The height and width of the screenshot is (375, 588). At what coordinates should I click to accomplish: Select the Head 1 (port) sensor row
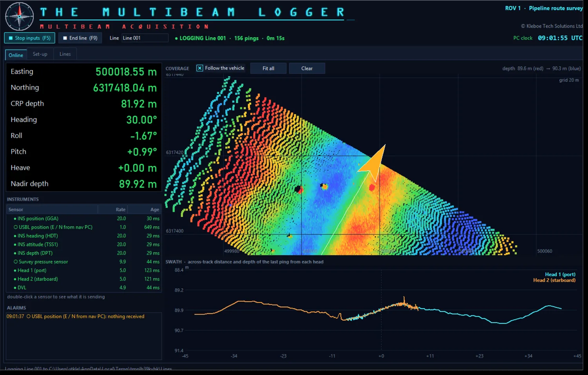(84, 270)
